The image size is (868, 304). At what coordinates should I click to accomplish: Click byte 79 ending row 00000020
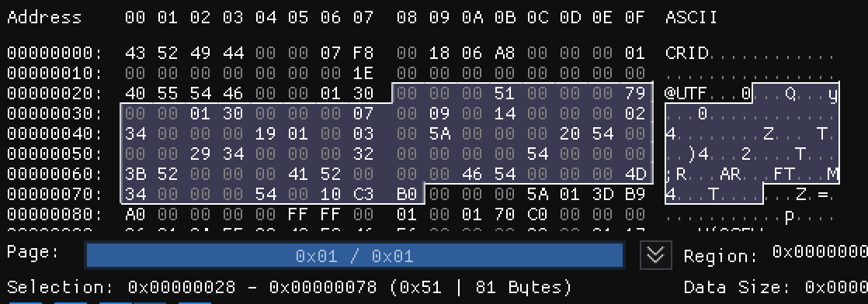[635, 93]
